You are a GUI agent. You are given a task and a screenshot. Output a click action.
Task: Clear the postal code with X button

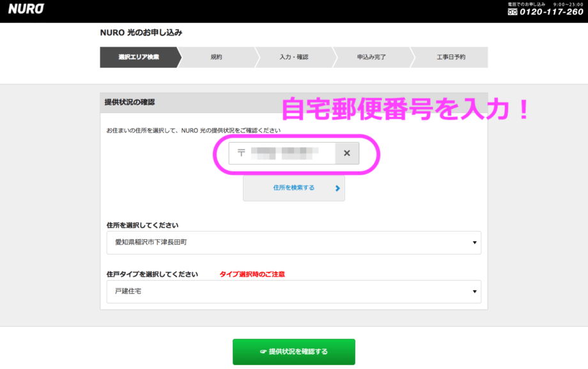[347, 153]
